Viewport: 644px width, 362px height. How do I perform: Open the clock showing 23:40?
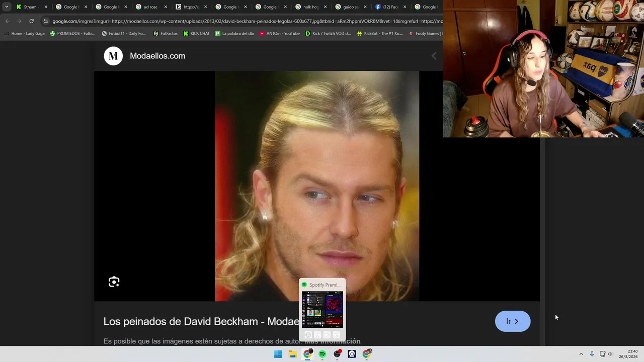(x=628, y=354)
